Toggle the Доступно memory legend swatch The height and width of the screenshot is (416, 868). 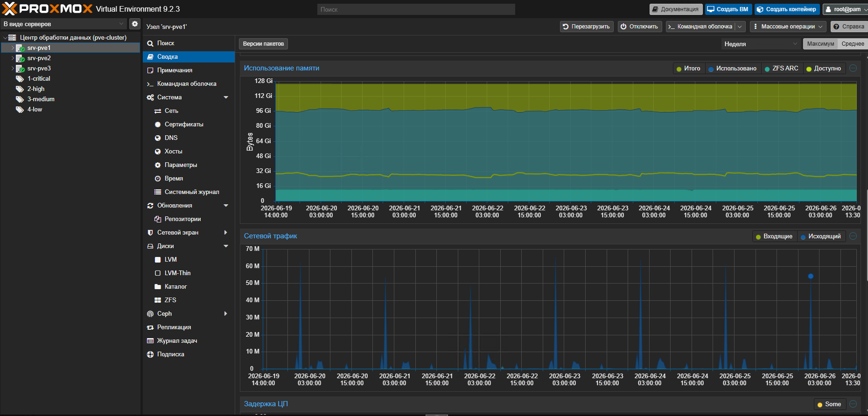(809, 69)
